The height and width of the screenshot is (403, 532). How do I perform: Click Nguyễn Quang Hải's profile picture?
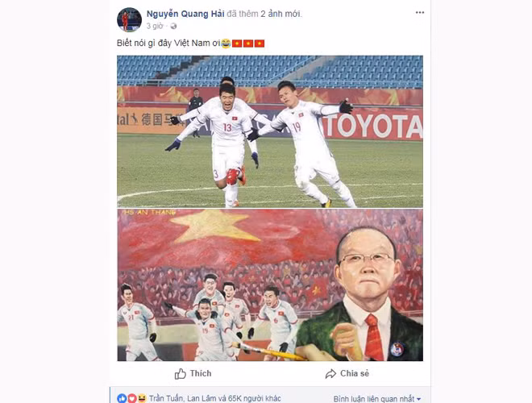129,19
